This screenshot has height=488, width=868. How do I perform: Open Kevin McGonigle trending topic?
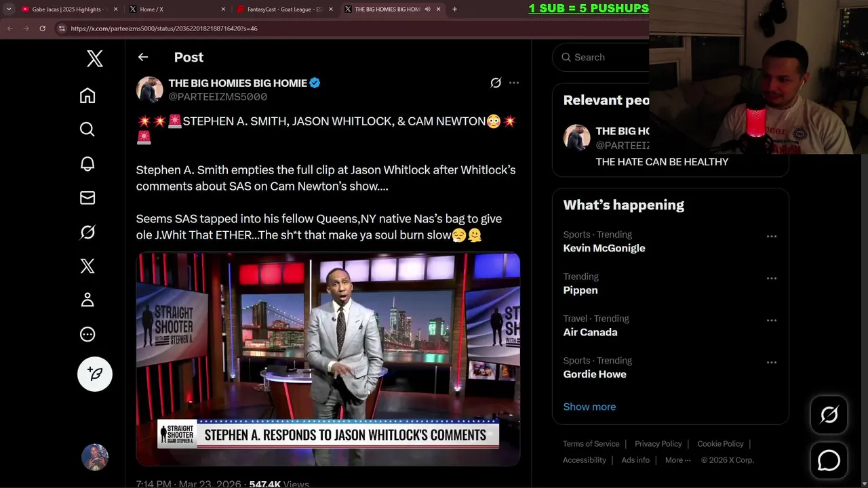pos(604,248)
